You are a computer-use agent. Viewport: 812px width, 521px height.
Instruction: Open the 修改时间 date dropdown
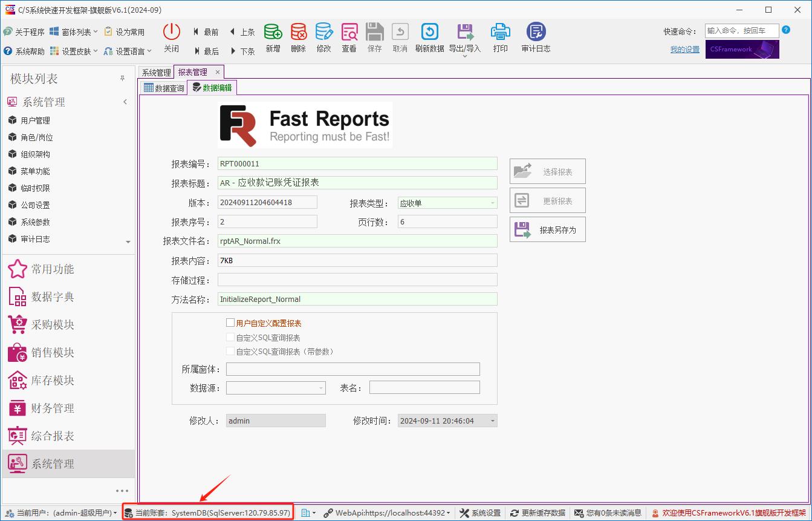(492, 421)
